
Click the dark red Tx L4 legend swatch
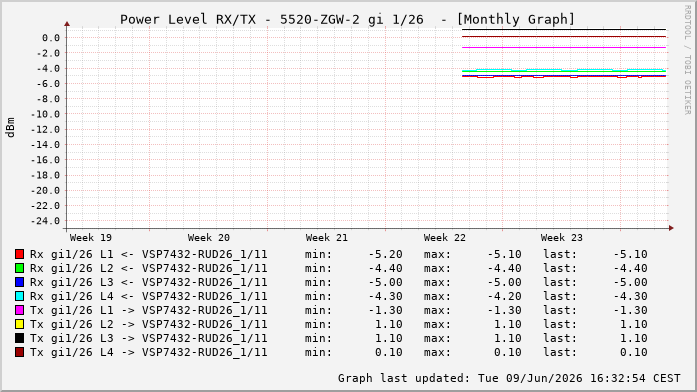coord(20,352)
